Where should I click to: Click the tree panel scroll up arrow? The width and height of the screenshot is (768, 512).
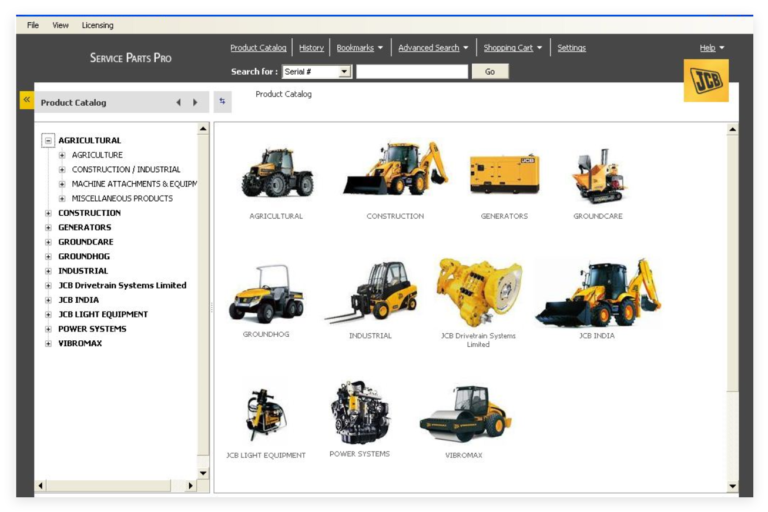pyautogui.click(x=203, y=129)
